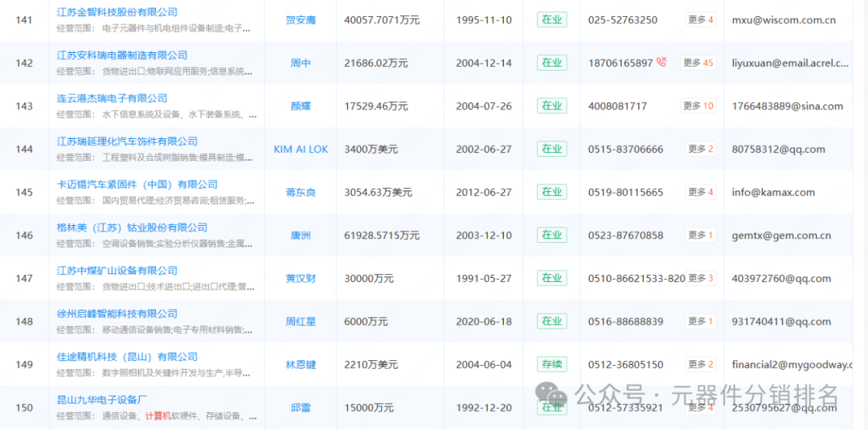Select email 1766483889@sina.com

click(x=787, y=106)
